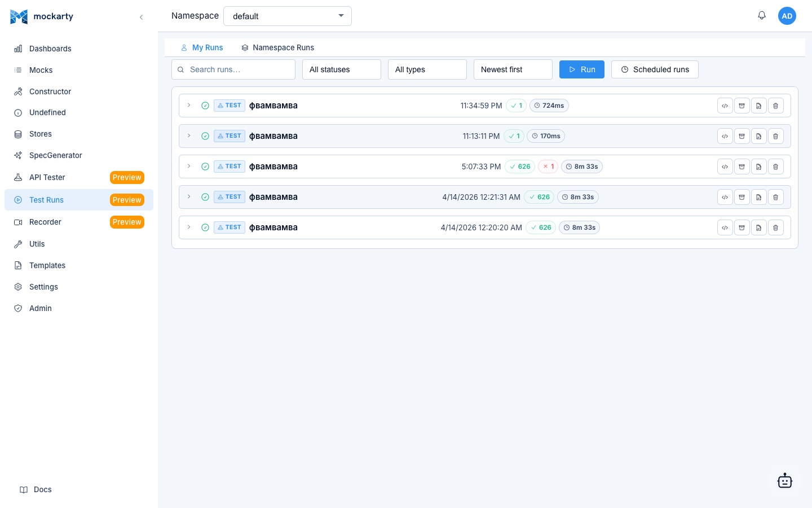Viewport: 812px width, 508px height.
Task: Click the mockarty logo
Action: [42, 16]
